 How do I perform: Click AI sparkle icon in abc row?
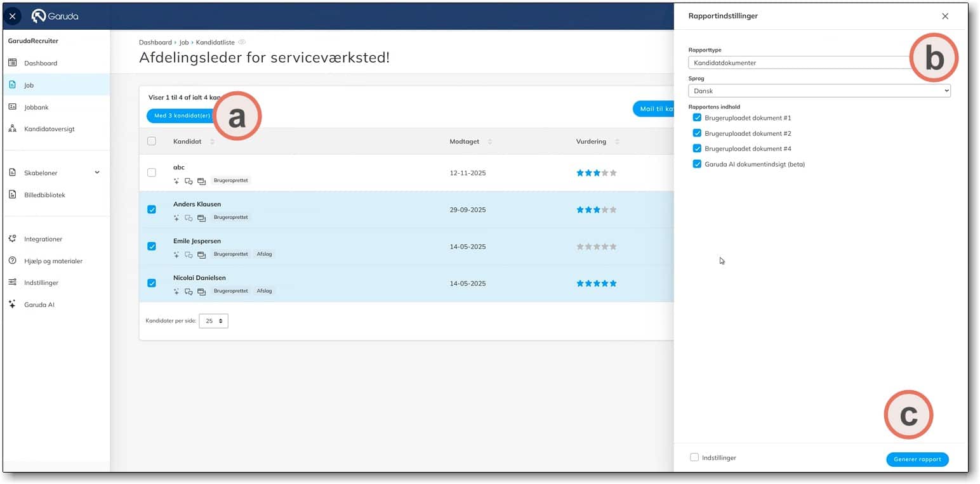(x=176, y=181)
